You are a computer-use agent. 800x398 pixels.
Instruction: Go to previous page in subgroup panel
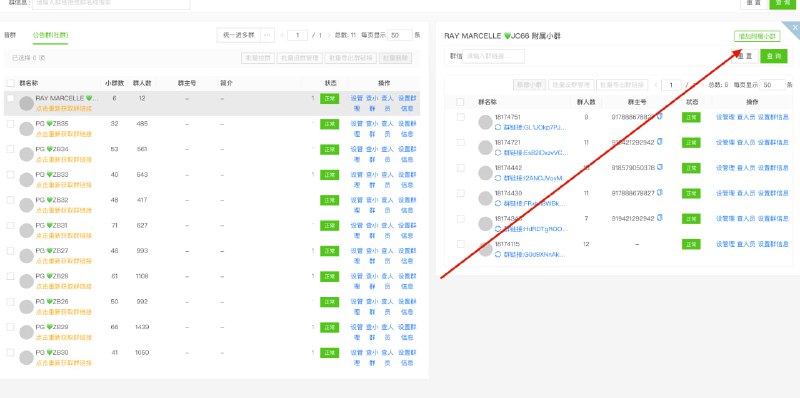655,85
